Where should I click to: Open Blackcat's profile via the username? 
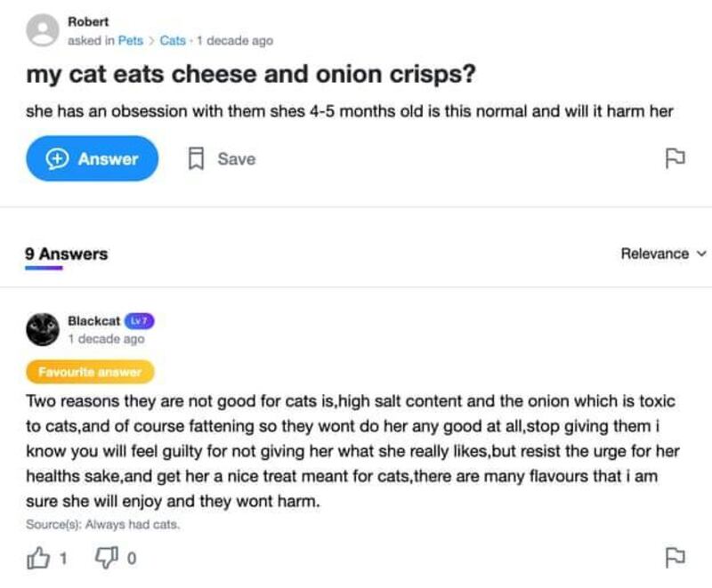pyautogui.click(x=93, y=320)
